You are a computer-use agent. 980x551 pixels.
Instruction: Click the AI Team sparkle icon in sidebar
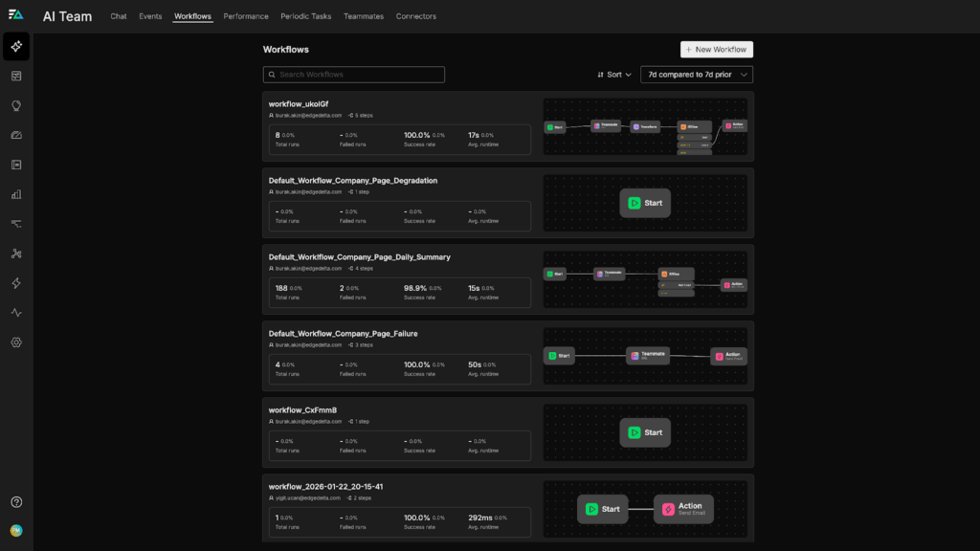click(16, 46)
